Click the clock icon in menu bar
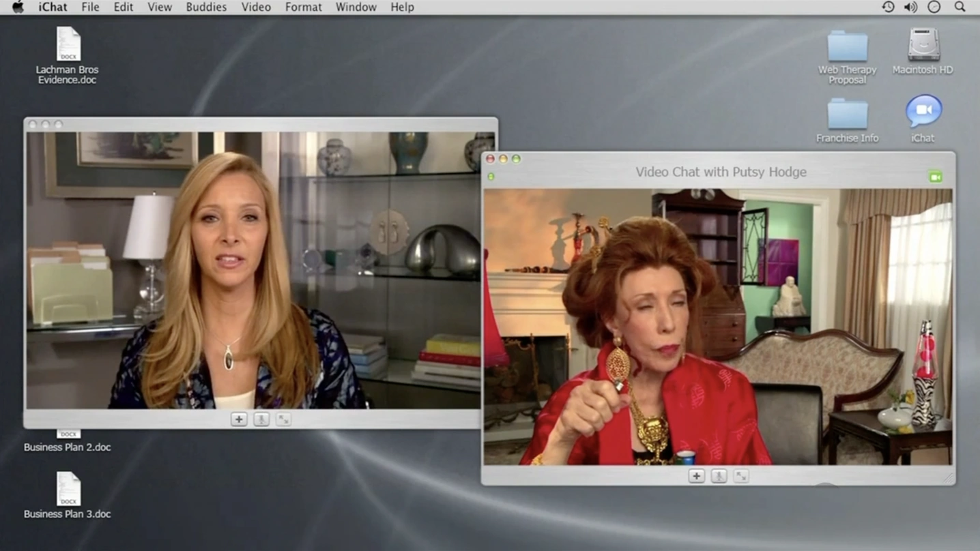 pyautogui.click(x=934, y=7)
